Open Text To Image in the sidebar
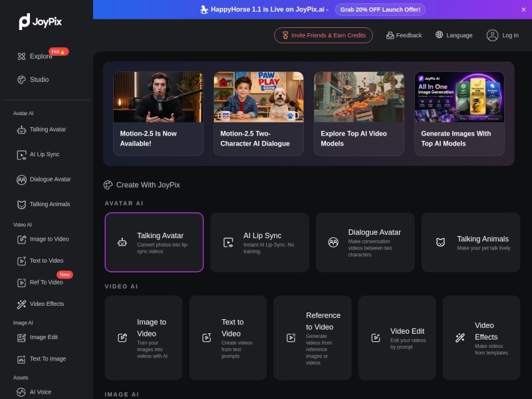Viewport: 532px width, 399px height. 41,359
